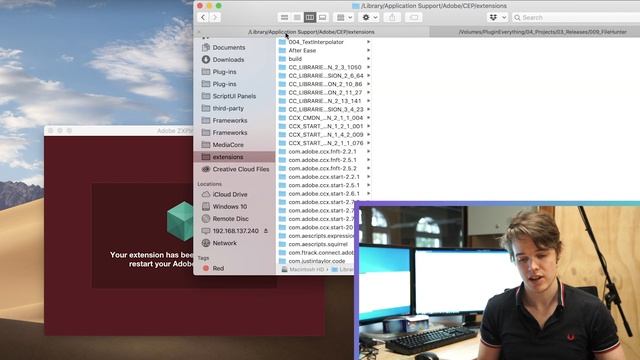
Task: Select com.adobe.ccx.fnft-2.2.1 folder
Action: click(x=322, y=151)
